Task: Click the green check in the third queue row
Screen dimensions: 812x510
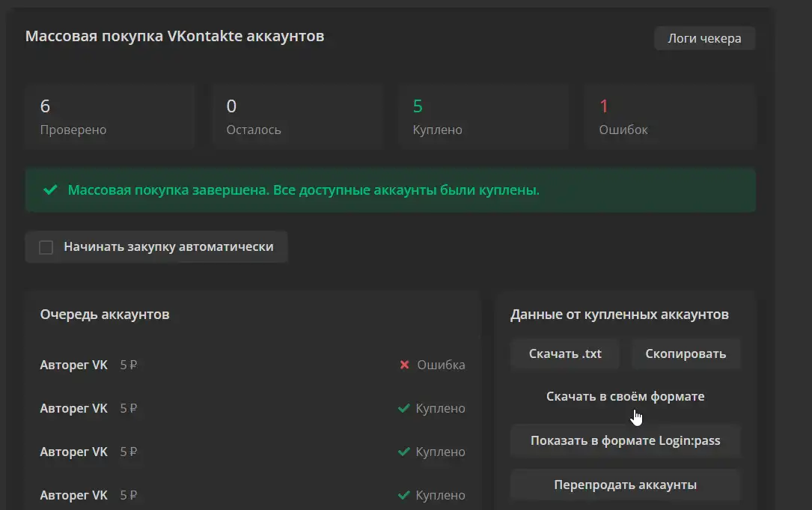Action: click(x=404, y=452)
